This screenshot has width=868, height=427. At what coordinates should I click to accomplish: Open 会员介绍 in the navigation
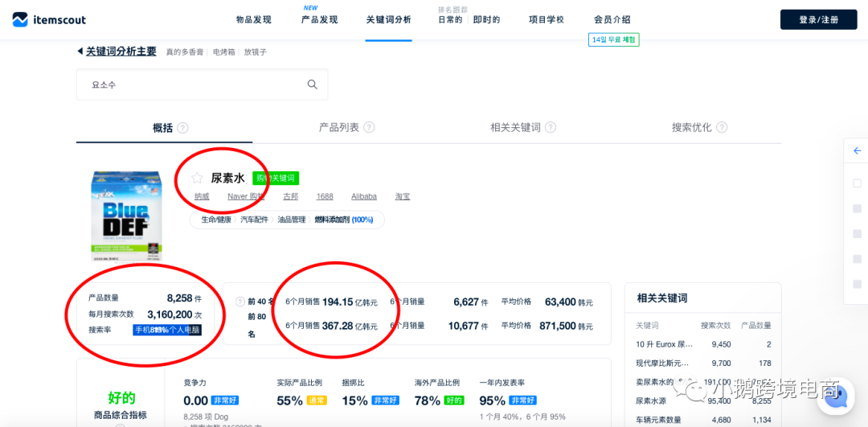coord(612,20)
